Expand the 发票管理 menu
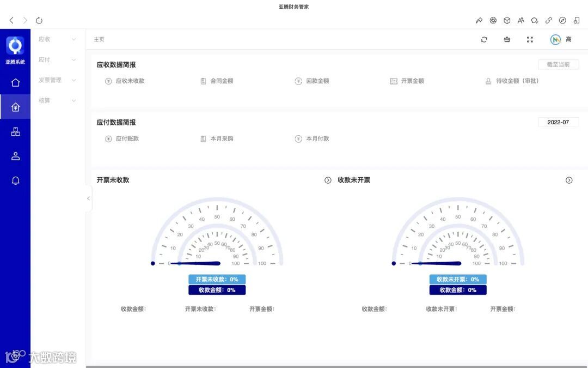 [x=57, y=80]
